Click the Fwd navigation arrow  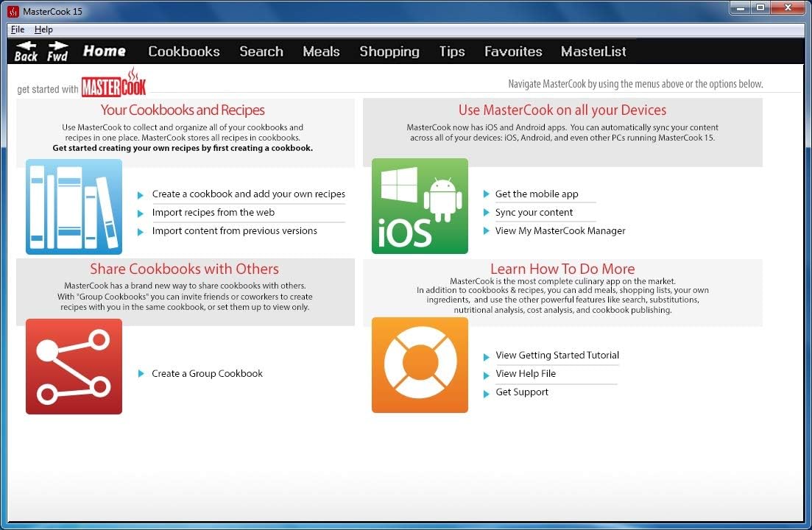click(57, 50)
